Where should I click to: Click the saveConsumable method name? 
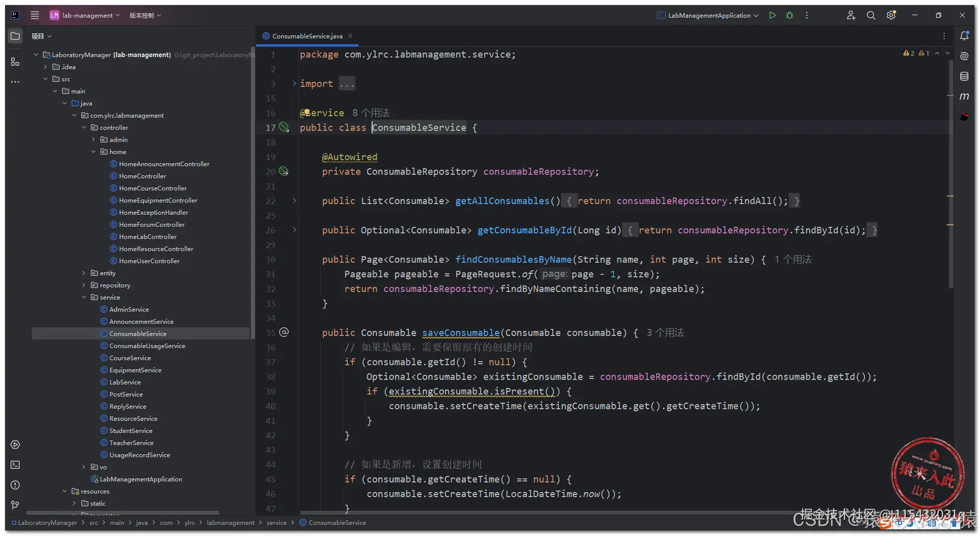point(461,332)
